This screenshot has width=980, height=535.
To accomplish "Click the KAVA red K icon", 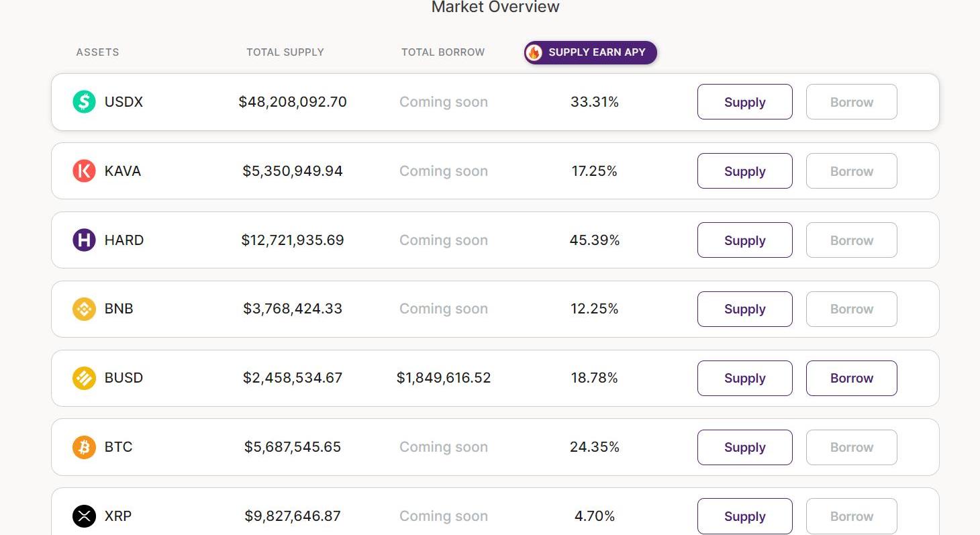I will 84,171.
